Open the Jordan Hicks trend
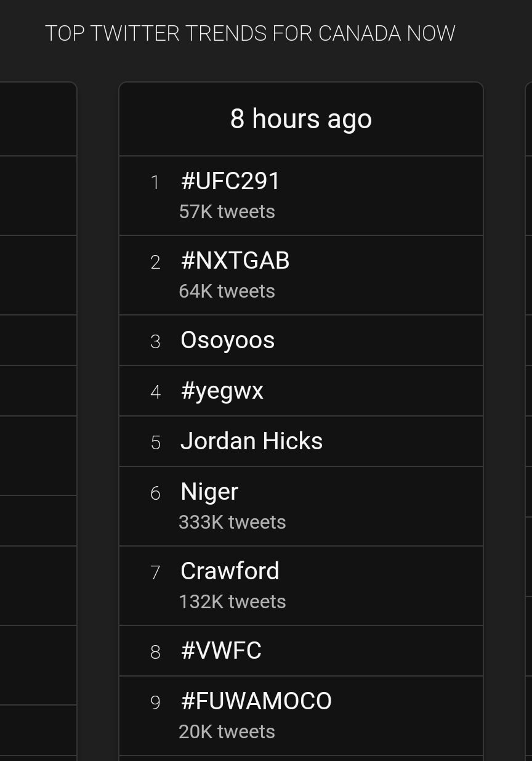Image resolution: width=532 pixels, height=761 pixels. click(251, 441)
